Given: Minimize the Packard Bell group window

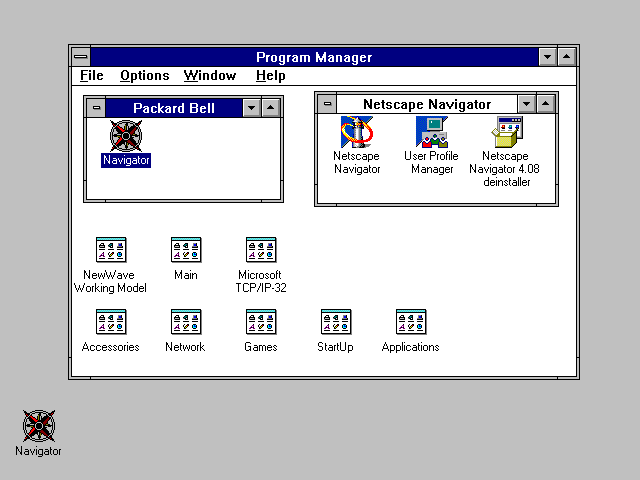Looking at the screenshot, I should pos(251,108).
